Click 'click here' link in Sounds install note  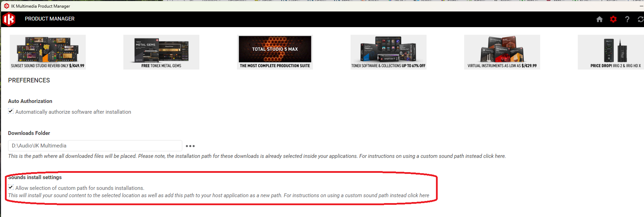(419, 195)
